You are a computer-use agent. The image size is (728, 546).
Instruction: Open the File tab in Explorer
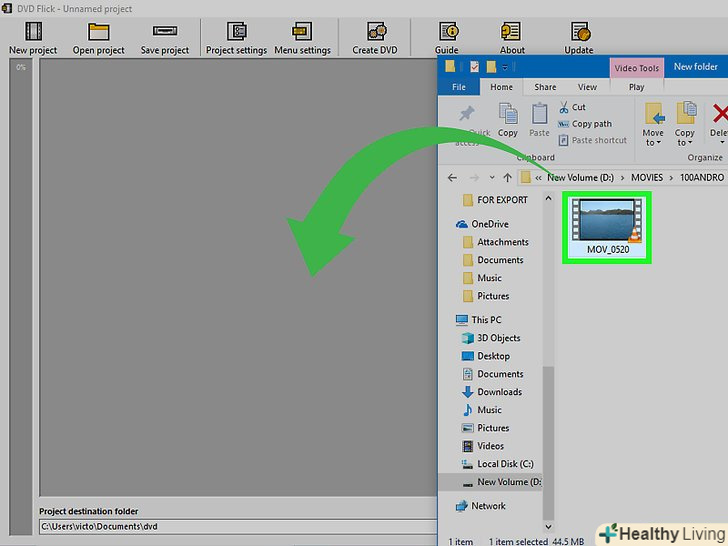[x=459, y=87]
